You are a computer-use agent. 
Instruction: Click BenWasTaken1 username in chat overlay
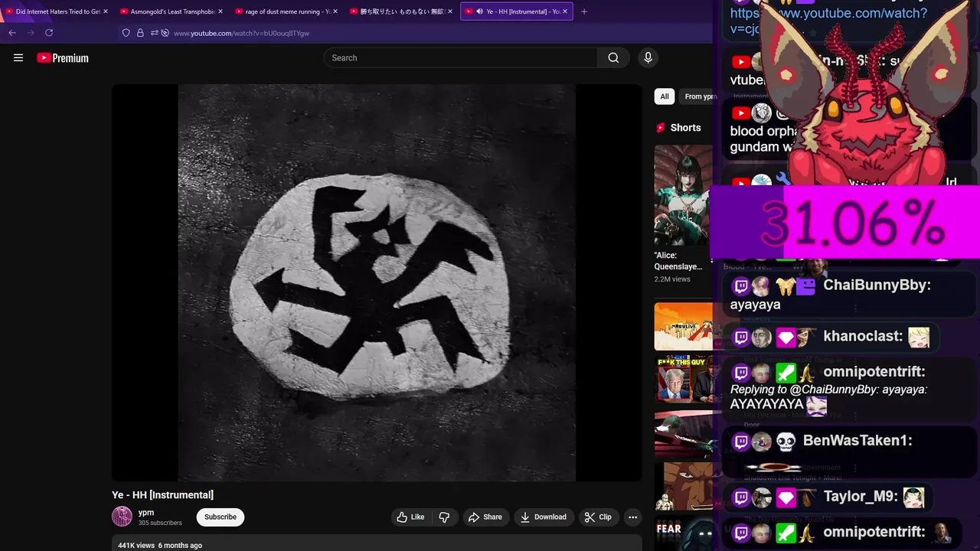point(857,440)
